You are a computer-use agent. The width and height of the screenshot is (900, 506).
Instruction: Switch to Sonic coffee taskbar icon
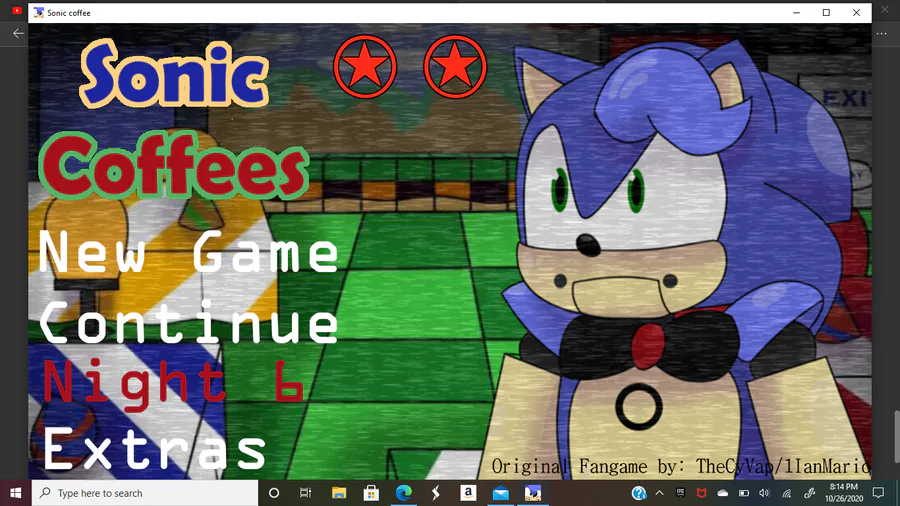[x=533, y=493]
